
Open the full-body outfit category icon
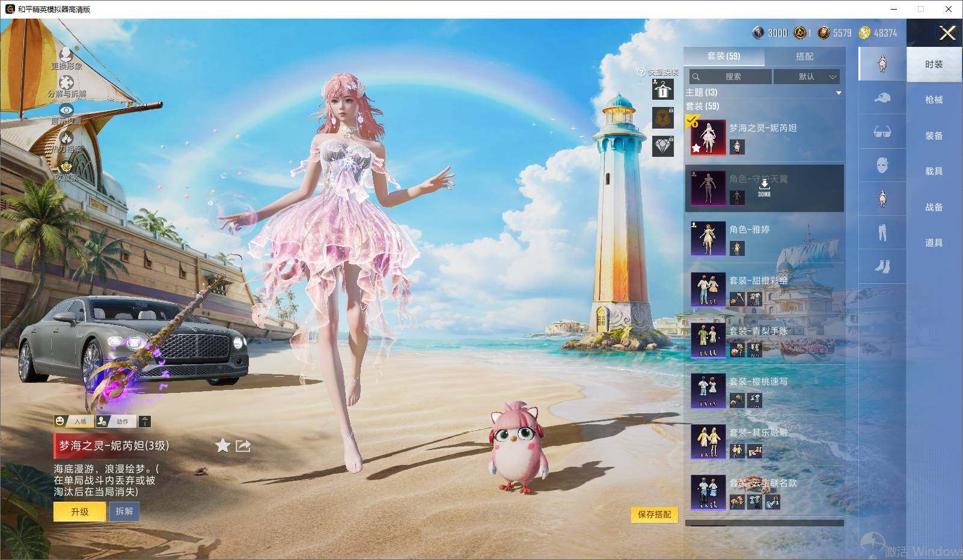882,64
